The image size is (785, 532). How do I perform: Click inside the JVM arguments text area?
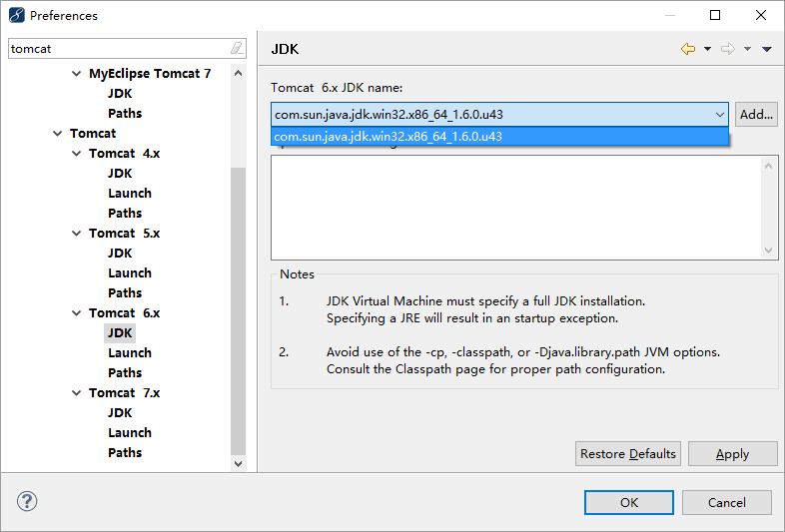point(515,208)
